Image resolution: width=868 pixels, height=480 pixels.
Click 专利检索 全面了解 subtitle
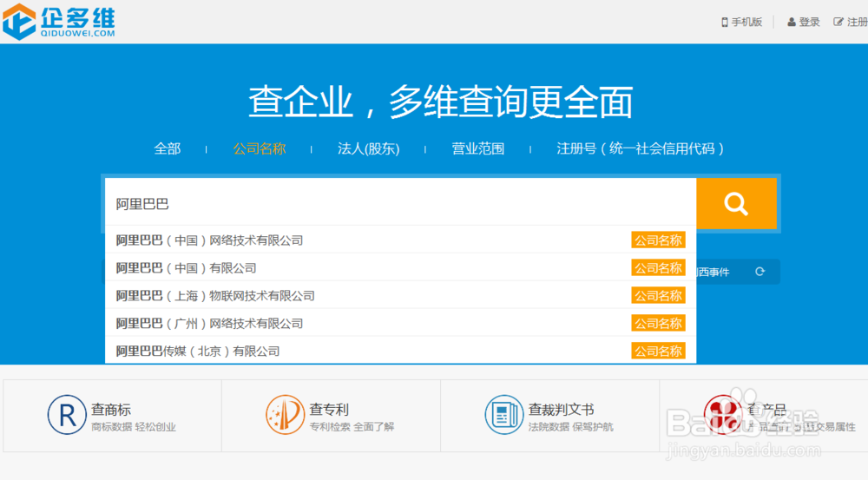click(x=352, y=427)
